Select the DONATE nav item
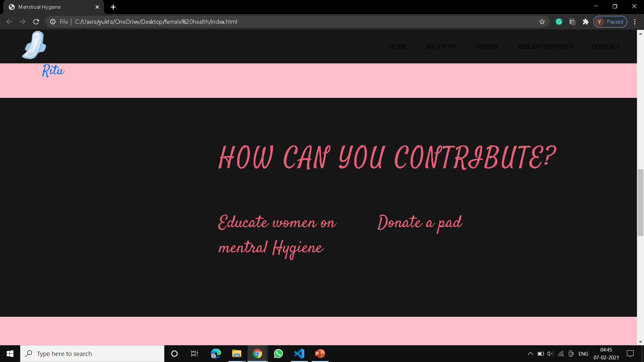 click(x=486, y=47)
